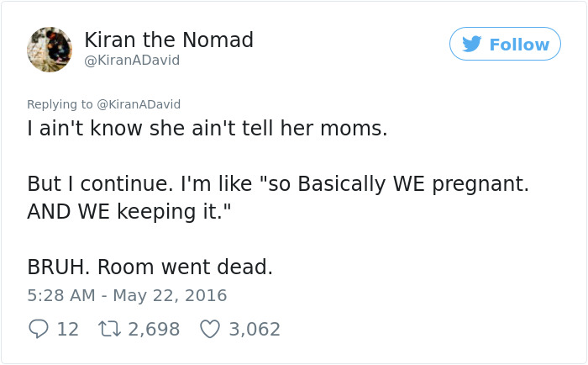This screenshot has width=588, height=365.
Task: Click the reply count 12
Action: pyautogui.click(x=67, y=329)
